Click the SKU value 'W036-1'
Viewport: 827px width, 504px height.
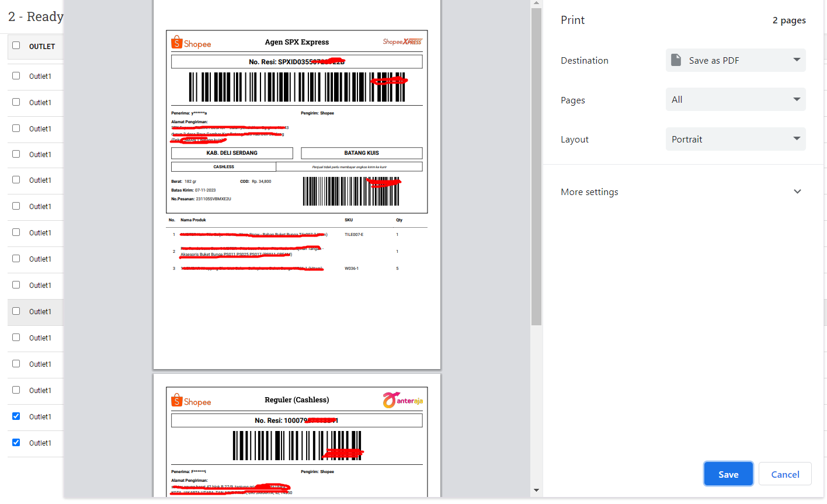pyautogui.click(x=352, y=269)
